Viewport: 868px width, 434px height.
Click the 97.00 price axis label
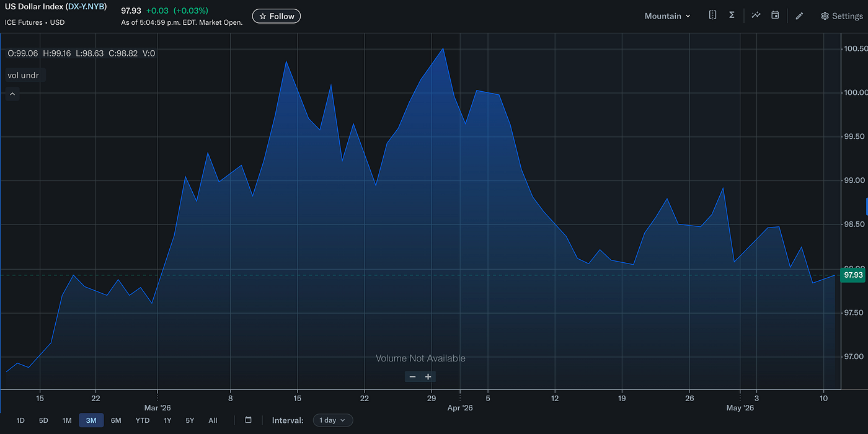tap(855, 356)
